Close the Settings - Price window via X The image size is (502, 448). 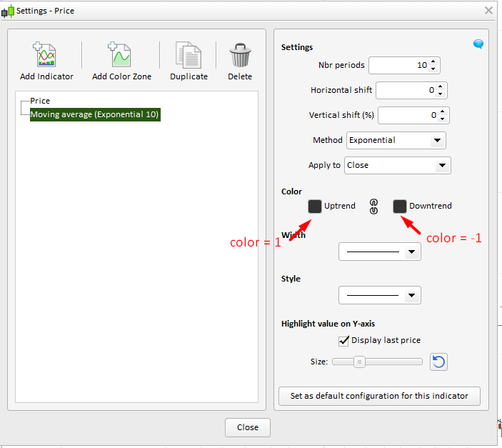click(488, 11)
